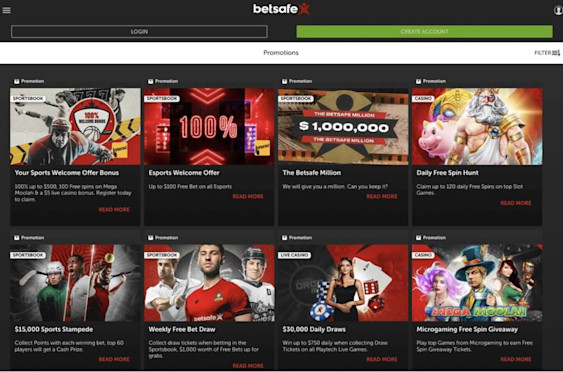The height and width of the screenshot is (372, 563).
Task: Click promotion tag icon above Daily Free Spin Hunt
Action: [419, 82]
